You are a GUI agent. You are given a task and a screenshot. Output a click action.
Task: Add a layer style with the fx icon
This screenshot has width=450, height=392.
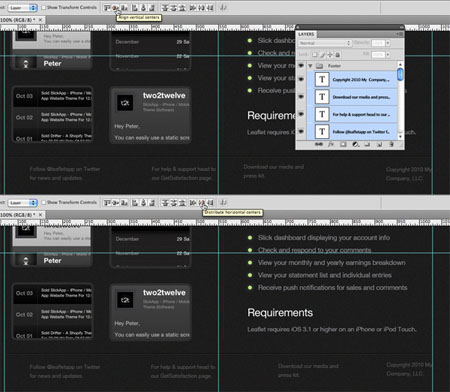331,144
